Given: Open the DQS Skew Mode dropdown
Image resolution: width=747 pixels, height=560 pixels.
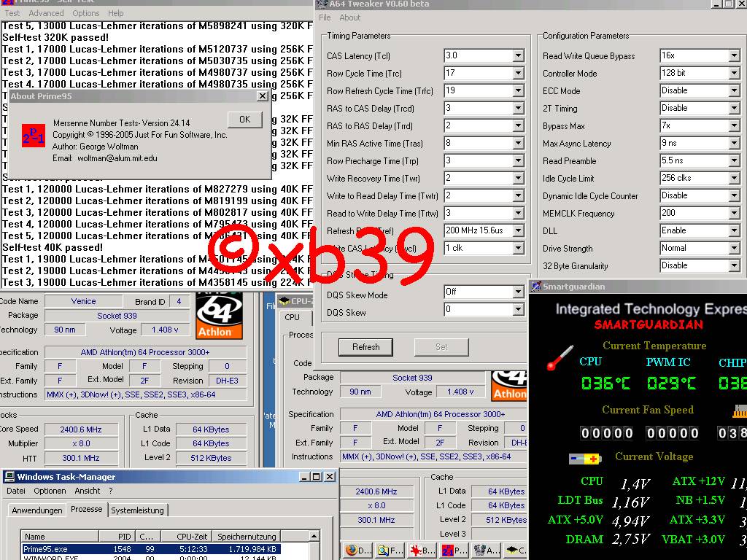Looking at the screenshot, I should 519,292.
